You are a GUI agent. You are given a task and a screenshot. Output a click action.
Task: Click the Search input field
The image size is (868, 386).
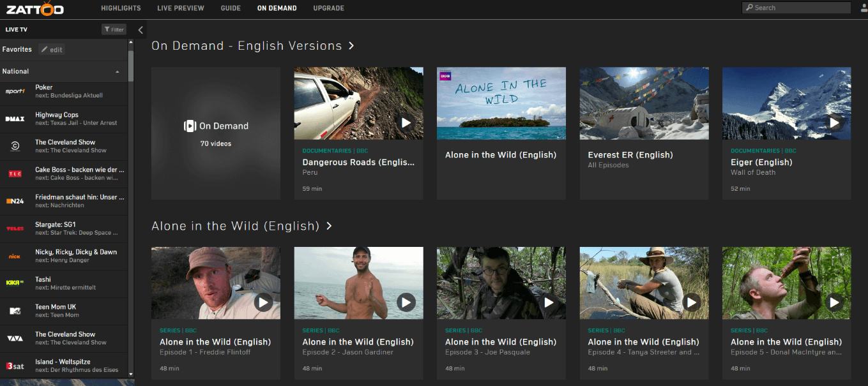coord(796,8)
